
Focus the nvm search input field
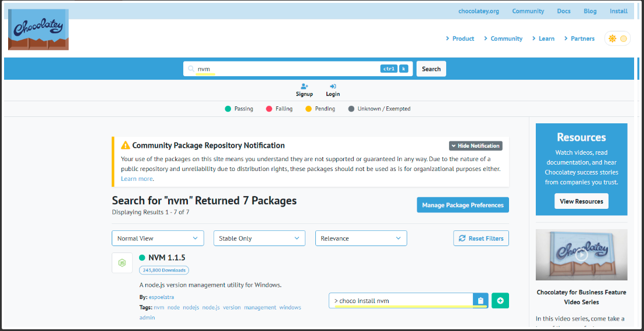[x=298, y=69]
